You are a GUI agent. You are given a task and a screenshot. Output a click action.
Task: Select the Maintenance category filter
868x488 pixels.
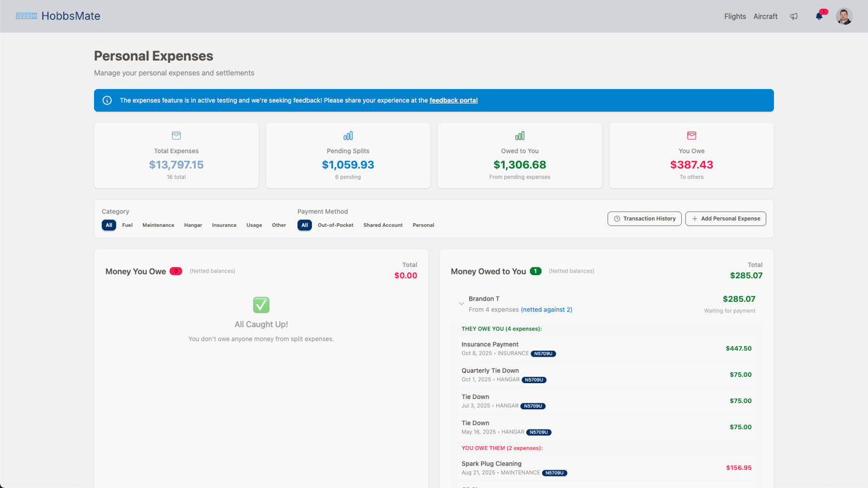158,225
